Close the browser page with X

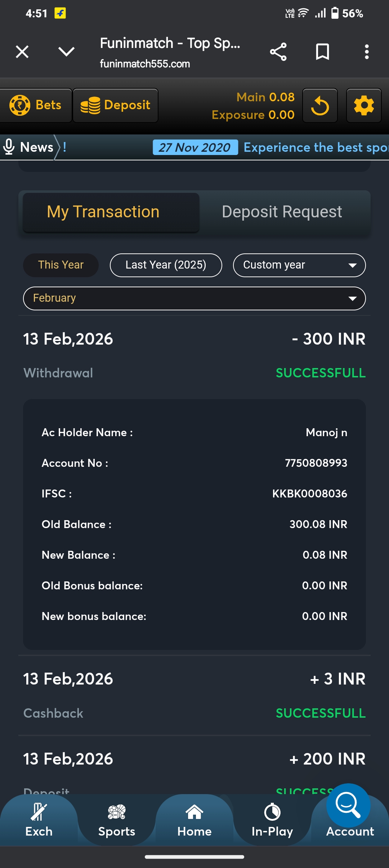(x=22, y=52)
